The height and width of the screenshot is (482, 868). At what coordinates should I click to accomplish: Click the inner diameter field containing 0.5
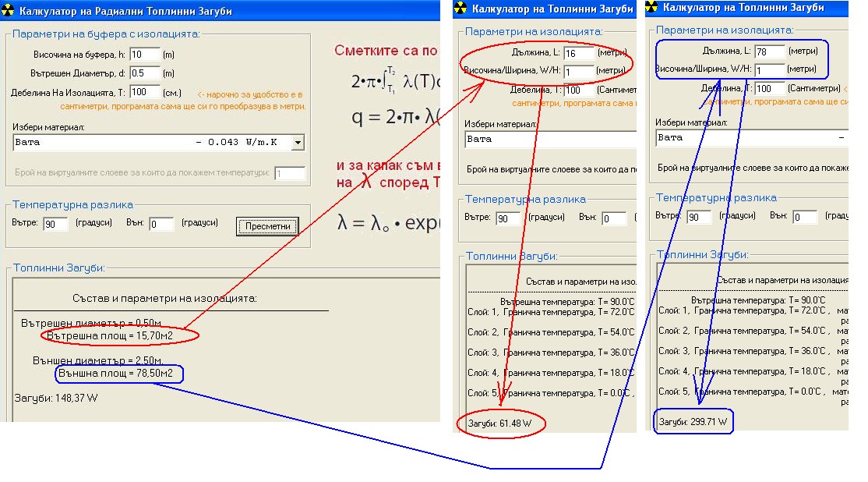coord(144,73)
